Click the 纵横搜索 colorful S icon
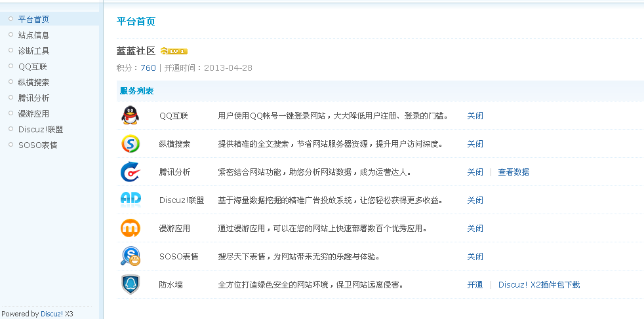This screenshot has height=319, width=644. 131,143
